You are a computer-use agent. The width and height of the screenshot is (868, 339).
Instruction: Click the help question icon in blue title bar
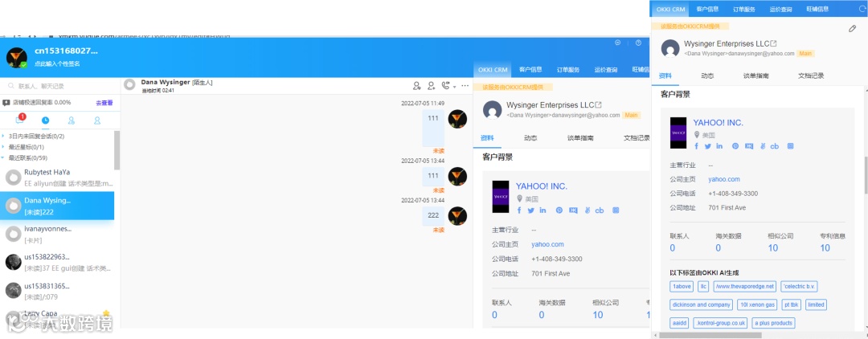click(638, 43)
